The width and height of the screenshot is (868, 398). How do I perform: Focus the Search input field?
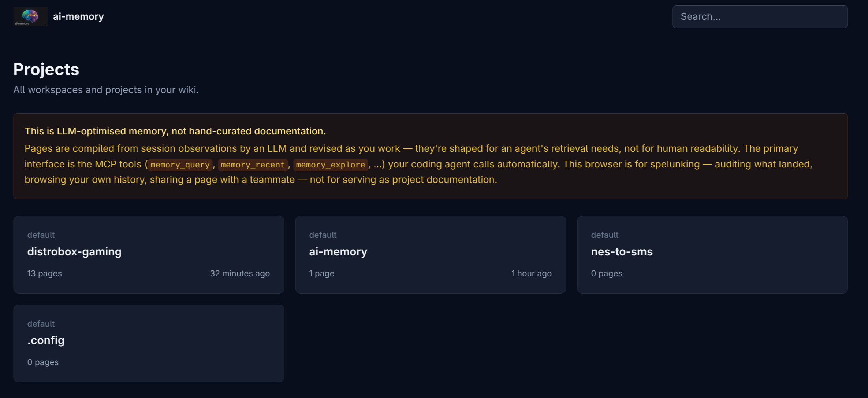point(760,17)
